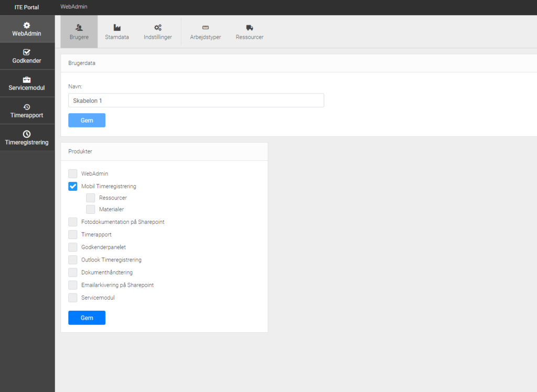The image size is (537, 392).
Task: Go to ITE Portal home link
Action: 27,7
